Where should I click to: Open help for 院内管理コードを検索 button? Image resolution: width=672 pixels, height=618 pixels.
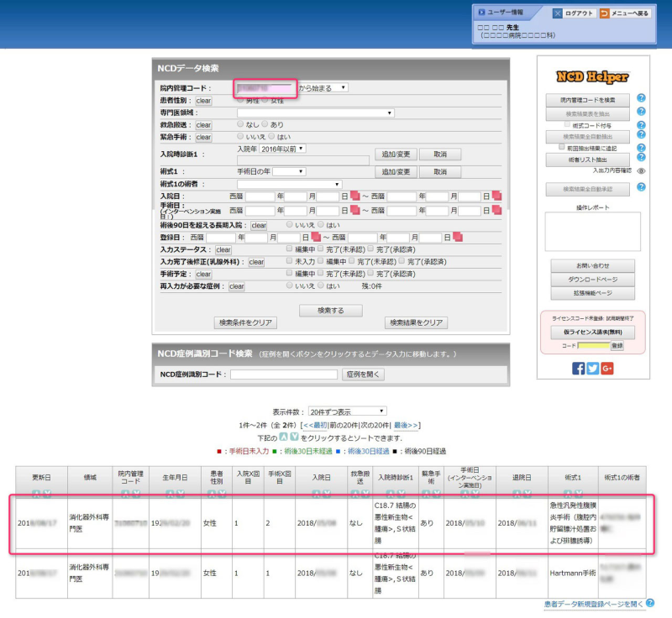[641, 98]
